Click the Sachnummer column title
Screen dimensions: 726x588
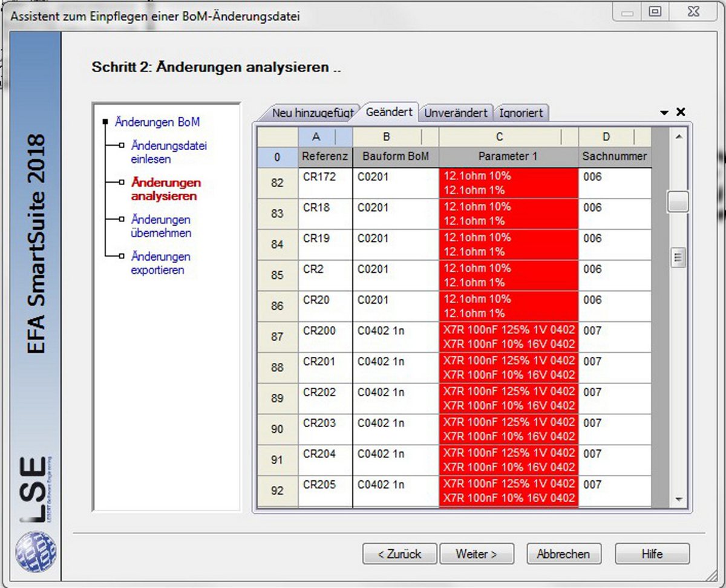click(615, 157)
